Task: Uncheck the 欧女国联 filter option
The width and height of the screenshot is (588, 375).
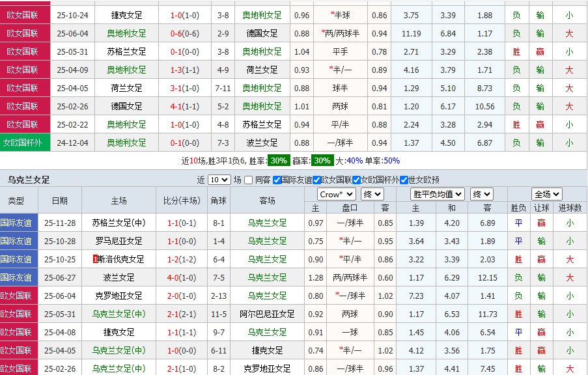Action: [316, 180]
